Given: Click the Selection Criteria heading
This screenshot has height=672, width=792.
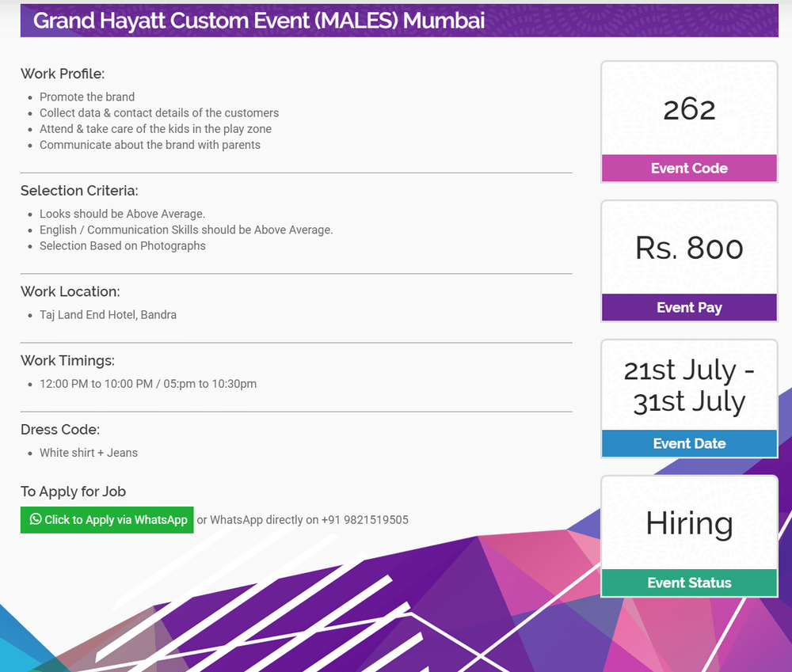Looking at the screenshot, I should 79,191.
